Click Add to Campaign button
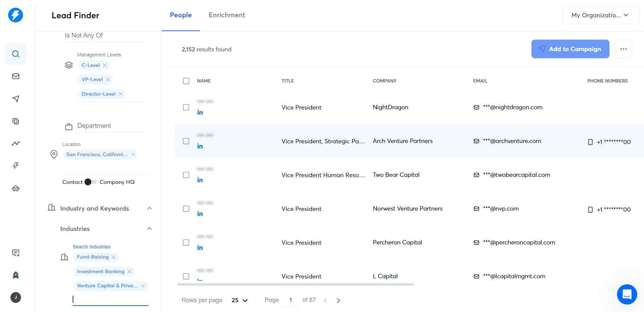 click(570, 49)
